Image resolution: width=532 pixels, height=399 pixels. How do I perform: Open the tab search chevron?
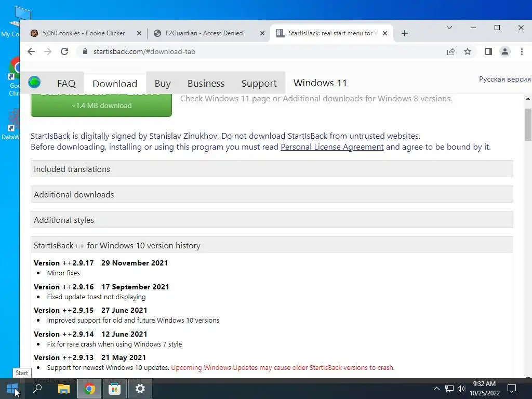coord(449,28)
